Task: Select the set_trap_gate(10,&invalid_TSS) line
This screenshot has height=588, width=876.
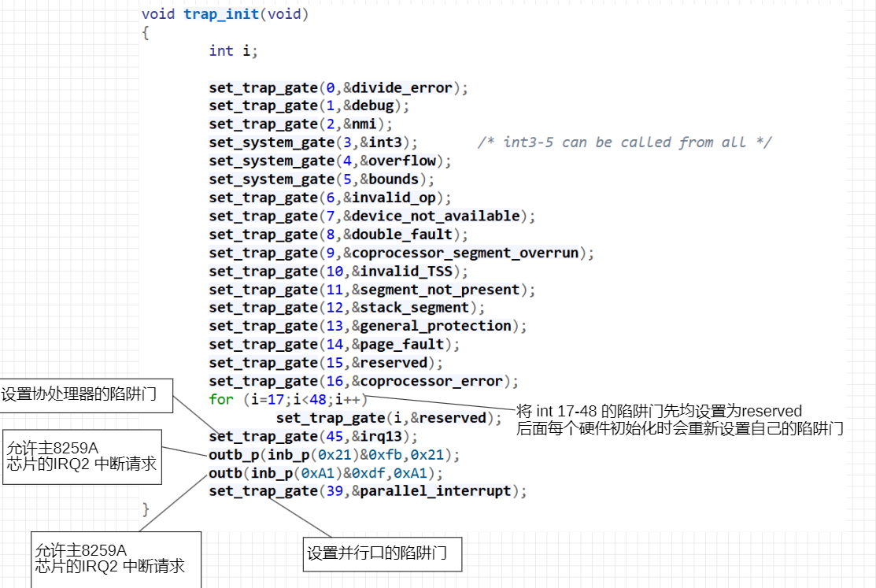Action: coord(338,272)
